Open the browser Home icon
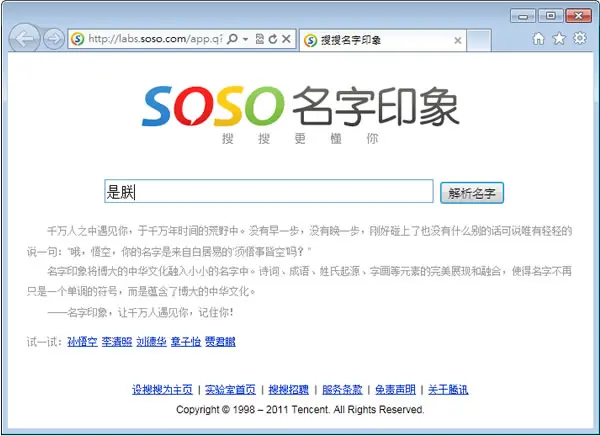The width and height of the screenshot is (600, 436). 538,38
